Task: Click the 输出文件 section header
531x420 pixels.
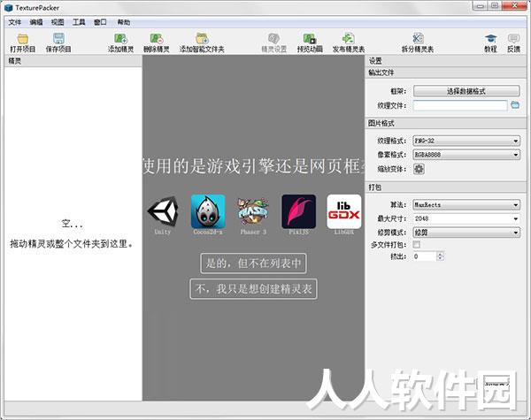Action: [446, 73]
